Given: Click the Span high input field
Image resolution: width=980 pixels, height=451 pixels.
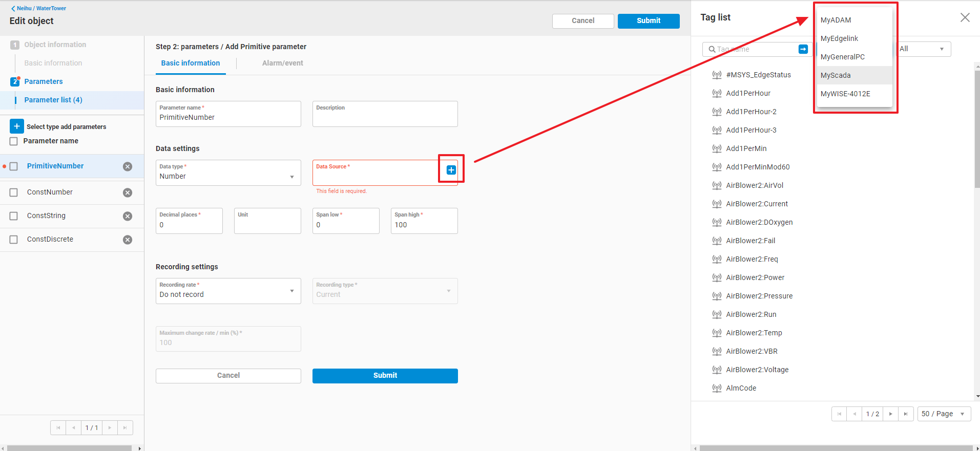Looking at the screenshot, I should pyautogui.click(x=424, y=225).
